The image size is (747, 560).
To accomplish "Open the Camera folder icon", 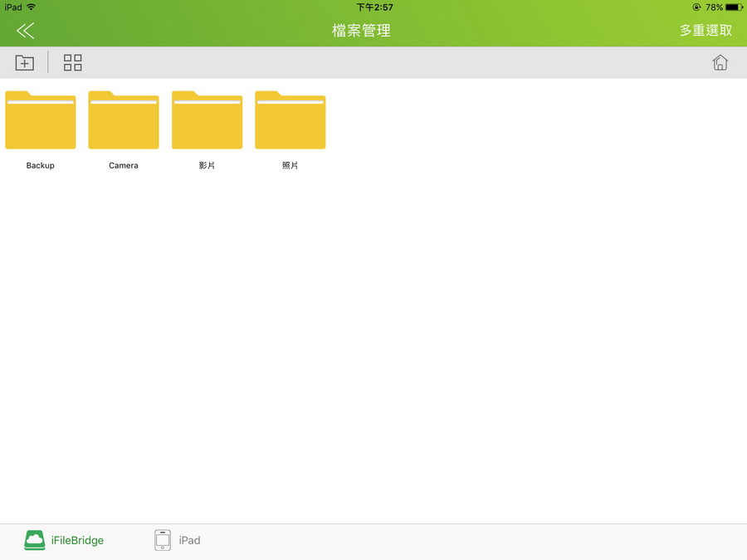I will click(x=124, y=120).
